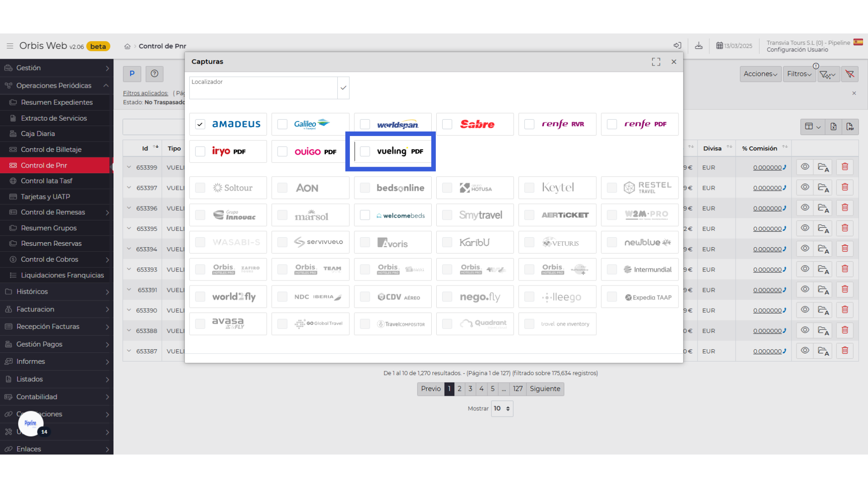Delete record 653388 with trash icon
The height and width of the screenshot is (488, 868).
(844, 330)
